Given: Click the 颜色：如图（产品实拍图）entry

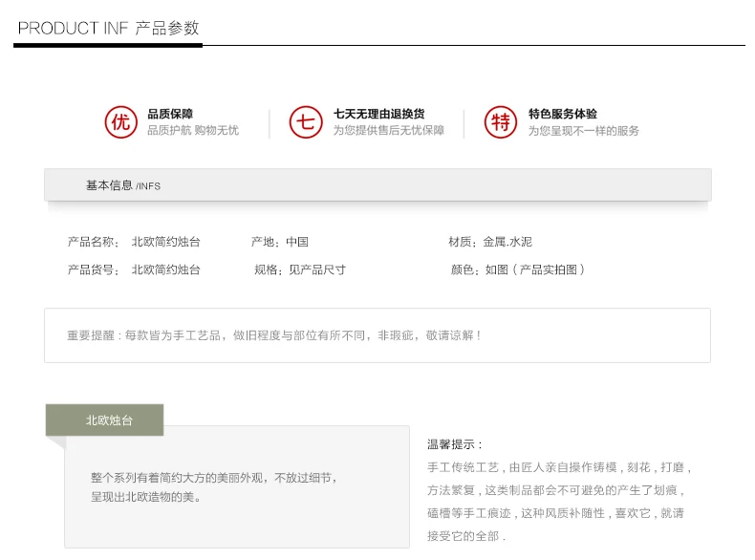Looking at the screenshot, I should click(518, 269).
